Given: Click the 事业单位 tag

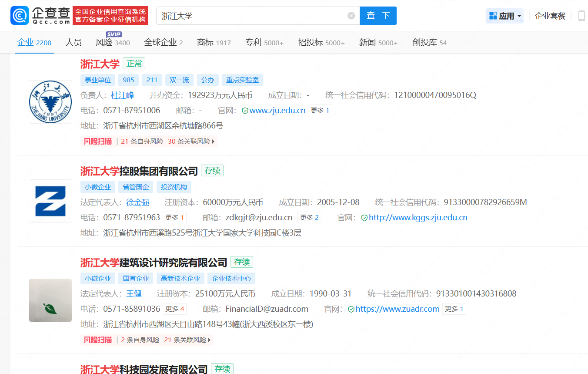Looking at the screenshot, I should click(98, 80).
